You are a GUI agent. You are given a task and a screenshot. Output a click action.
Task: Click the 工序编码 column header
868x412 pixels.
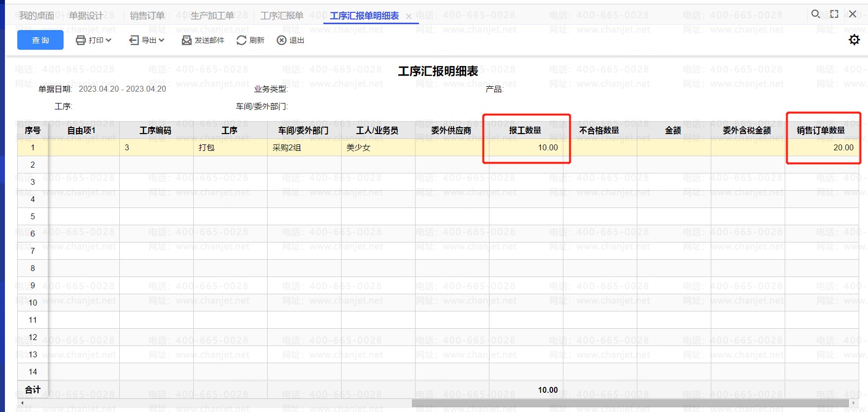pos(156,130)
